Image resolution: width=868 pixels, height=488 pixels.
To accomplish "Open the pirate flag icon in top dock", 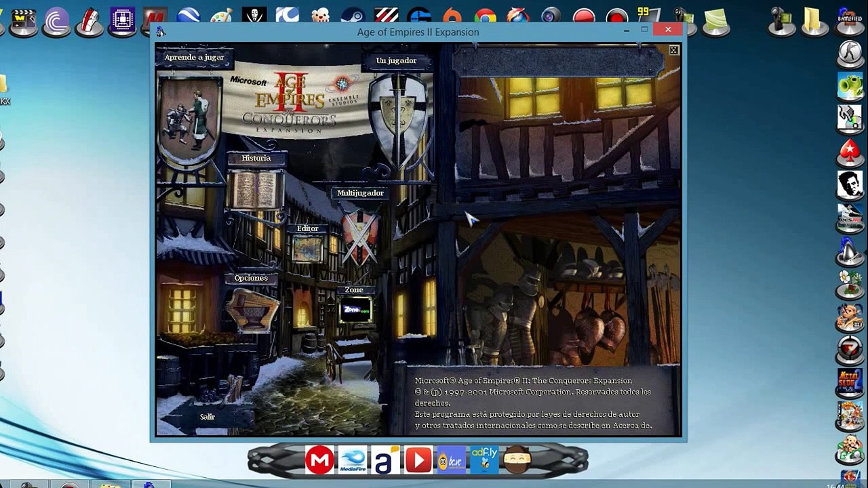I will pos(254,16).
